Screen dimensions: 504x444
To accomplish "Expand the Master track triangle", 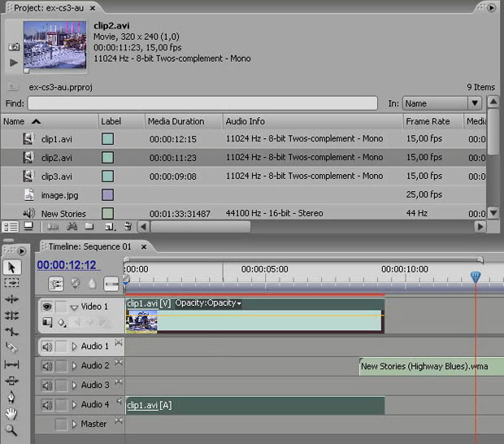I will point(75,424).
